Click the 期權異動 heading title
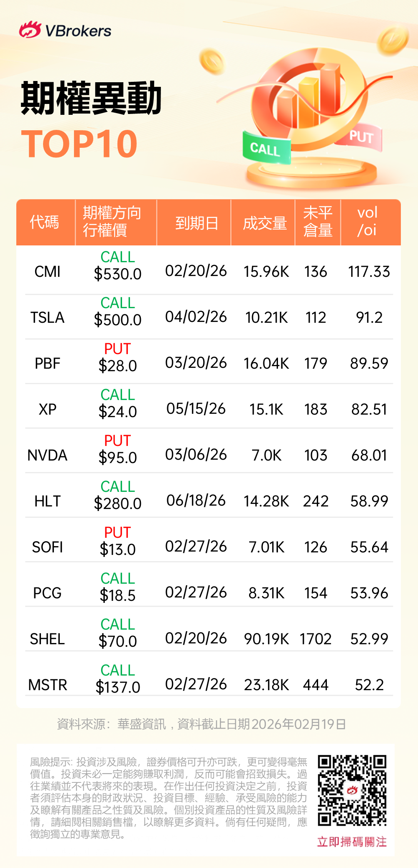 click(x=92, y=99)
